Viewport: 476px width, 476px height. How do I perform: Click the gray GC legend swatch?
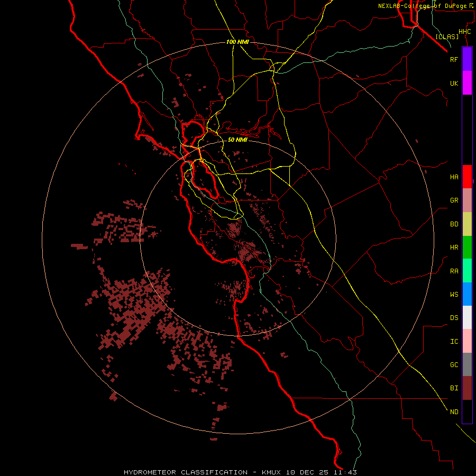(x=467, y=364)
